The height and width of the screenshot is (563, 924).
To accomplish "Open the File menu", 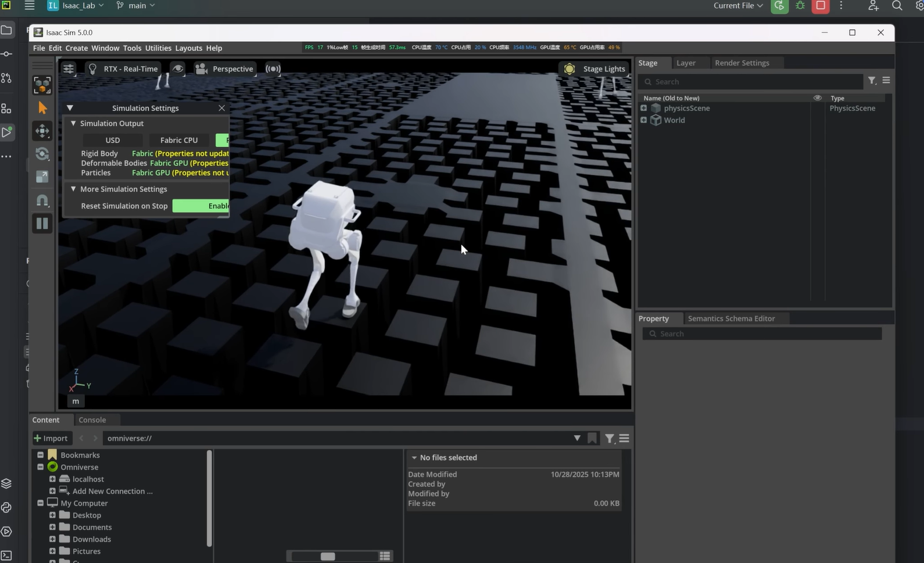I will tap(39, 48).
